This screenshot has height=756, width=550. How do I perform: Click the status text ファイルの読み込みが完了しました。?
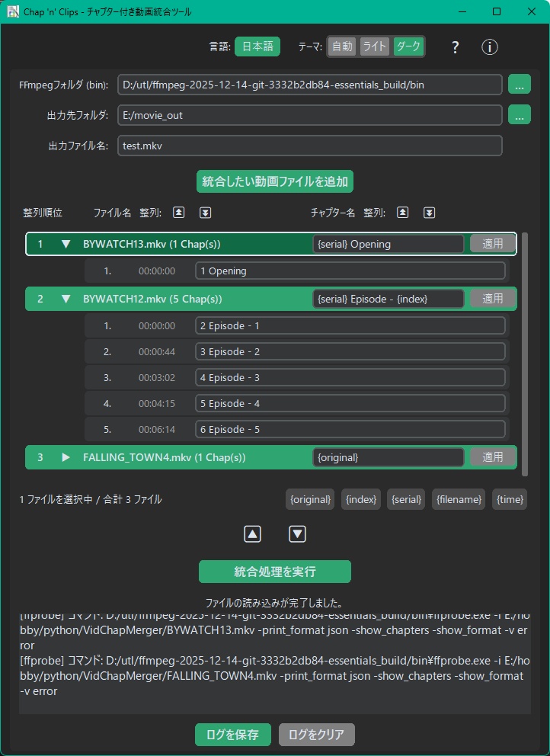(x=275, y=603)
